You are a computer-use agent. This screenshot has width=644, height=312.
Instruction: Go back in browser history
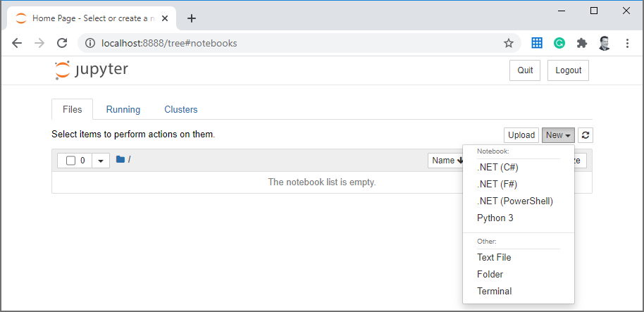point(16,43)
